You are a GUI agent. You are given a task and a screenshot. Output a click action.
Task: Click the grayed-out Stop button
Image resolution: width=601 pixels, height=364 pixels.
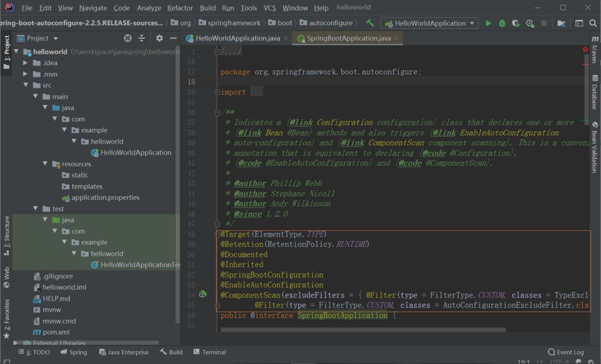tap(543, 23)
